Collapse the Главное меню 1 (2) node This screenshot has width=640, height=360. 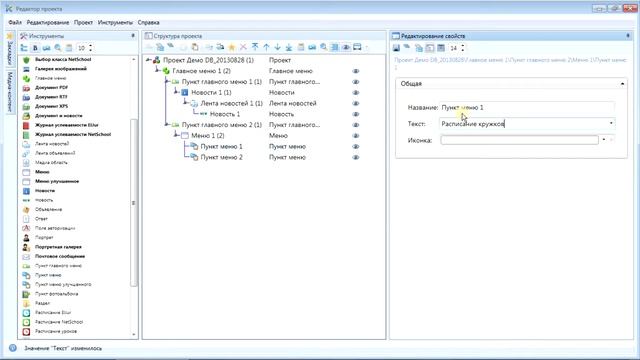coord(158,71)
